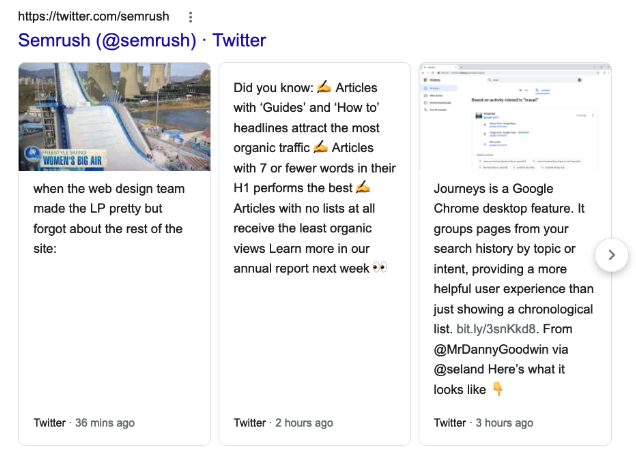Image resolution: width=636 pixels, height=451 pixels.
Task: Click the @MrDannyGoodwin mention text
Action: point(490,349)
